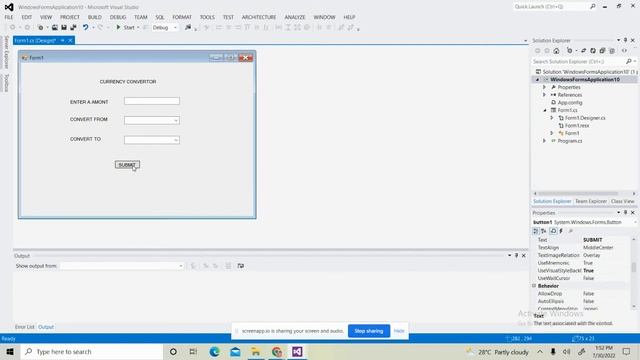Image resolution: width=640 pixels, height=360 pixels.
Task: Switch Properties panel to Alphabetical view
Action: tap(544, 231)
